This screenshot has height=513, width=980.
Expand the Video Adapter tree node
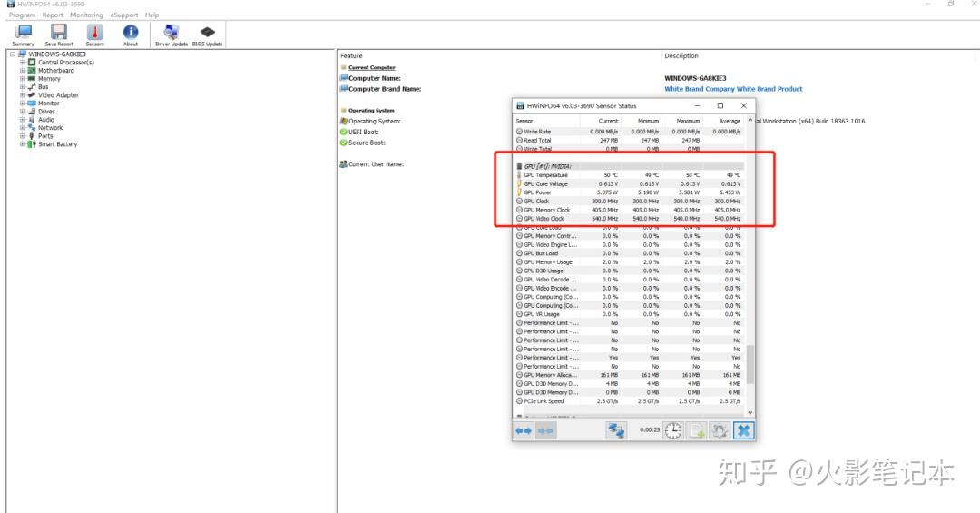click(x=22, y=95)
